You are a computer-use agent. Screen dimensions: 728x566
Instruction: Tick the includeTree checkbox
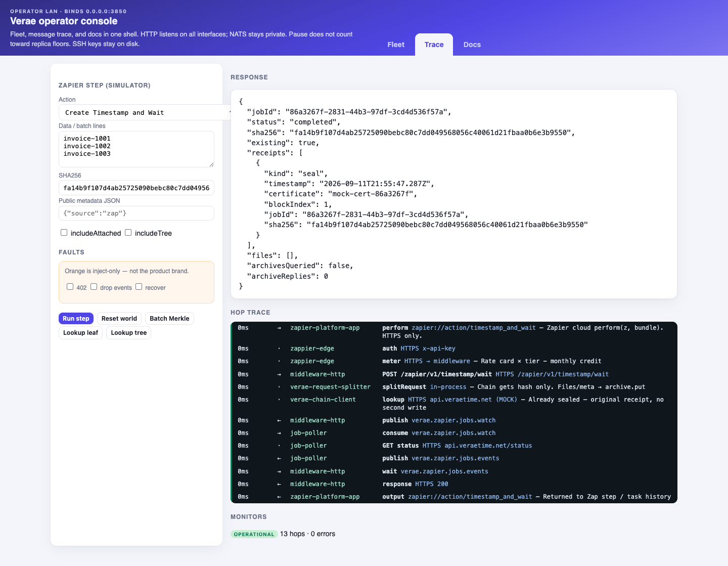pos(128,233)
